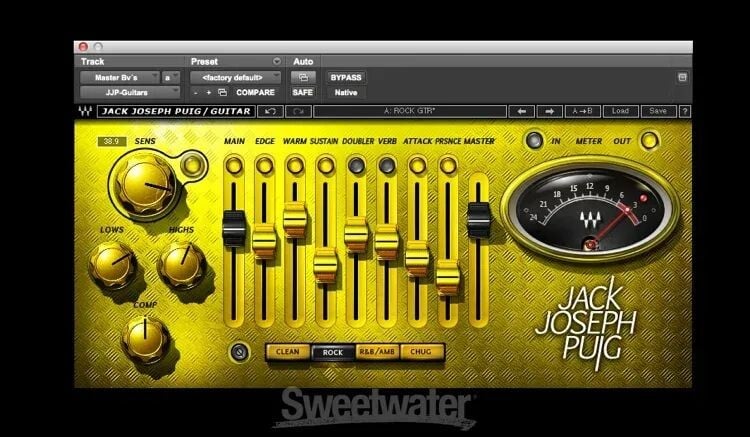Toggle the MAIN channel LED button
Screen dimensions: 750x437
point(234,166)
